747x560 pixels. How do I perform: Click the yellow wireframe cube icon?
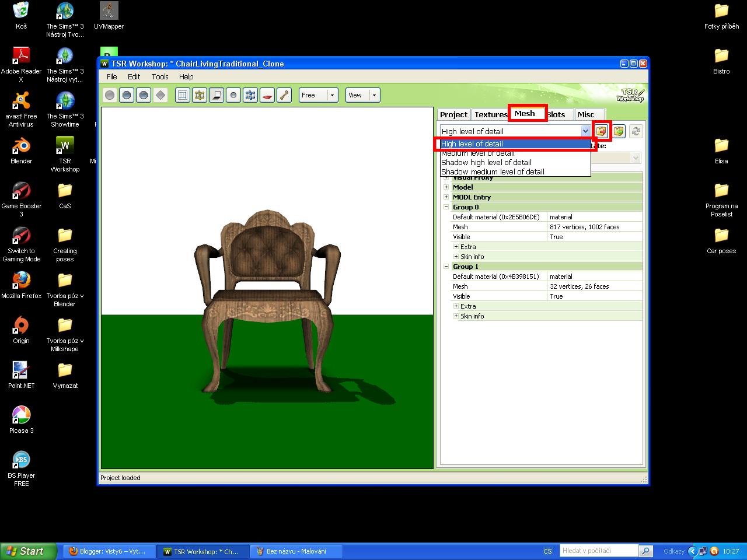[200, 95]
